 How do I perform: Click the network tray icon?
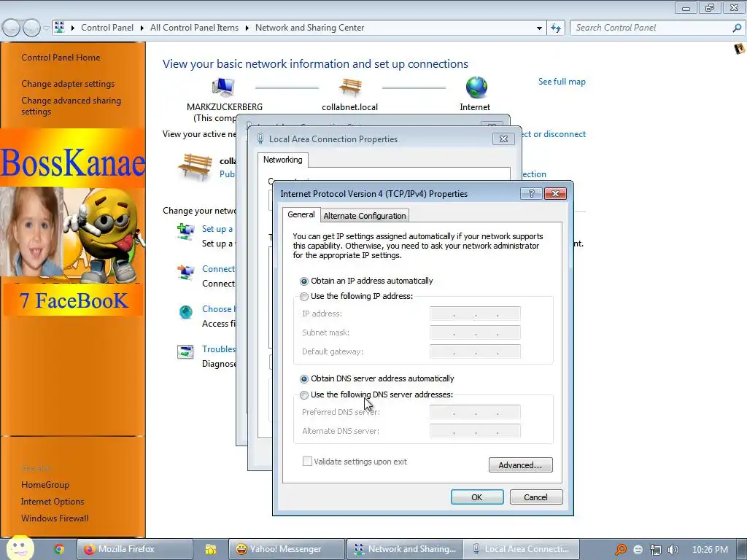tap(656, 550)
